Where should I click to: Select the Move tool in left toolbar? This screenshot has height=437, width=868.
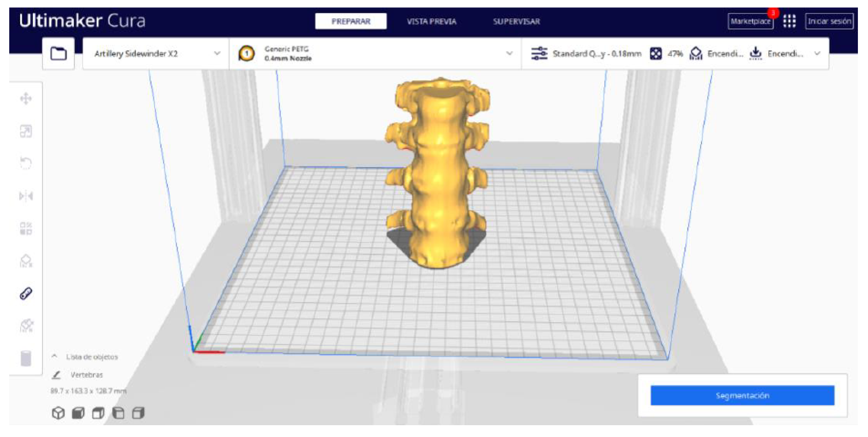click(x=26, y=99)
